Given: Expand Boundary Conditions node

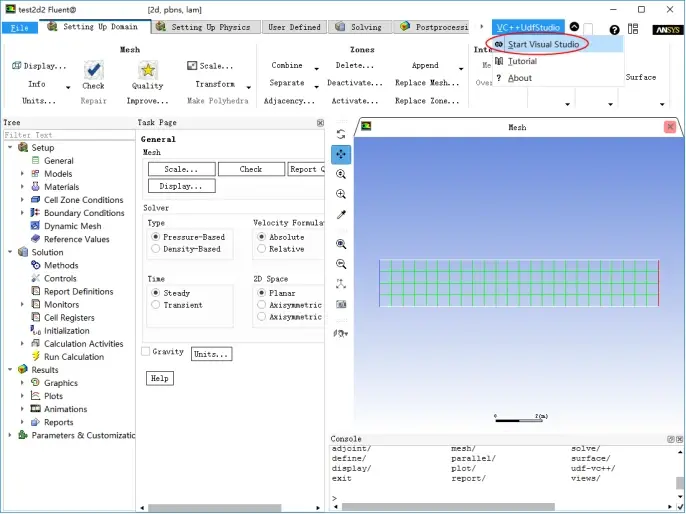Looking at the screenshot, I should pyautogui.click(x=22, y=213).
